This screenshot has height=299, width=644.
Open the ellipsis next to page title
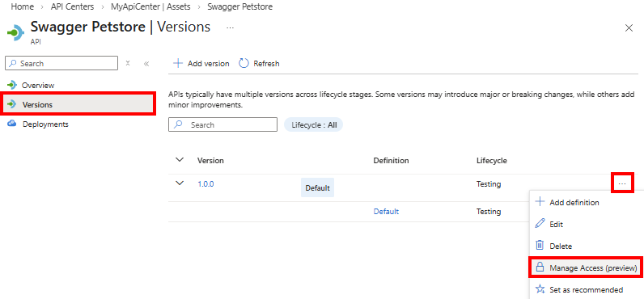[230, 28]
